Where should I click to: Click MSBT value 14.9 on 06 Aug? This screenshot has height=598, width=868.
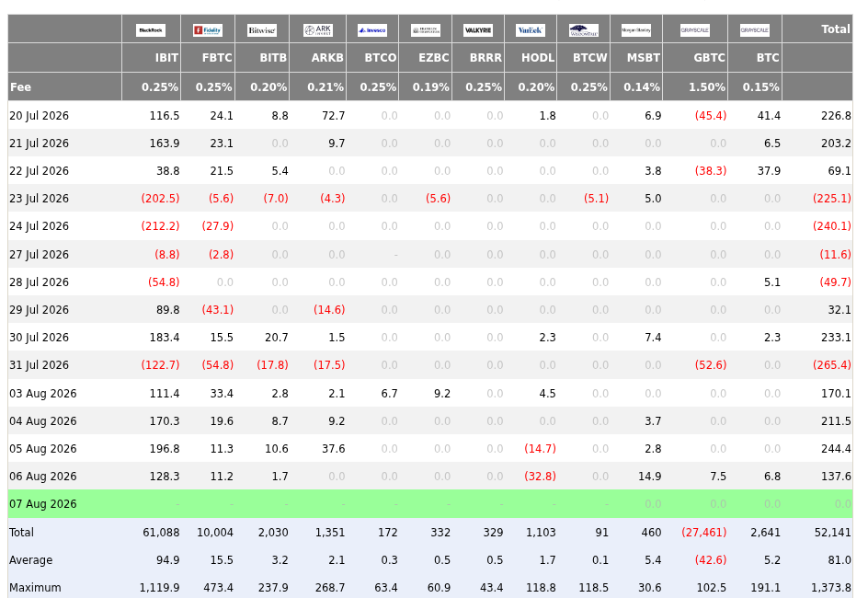coord(650,477)
